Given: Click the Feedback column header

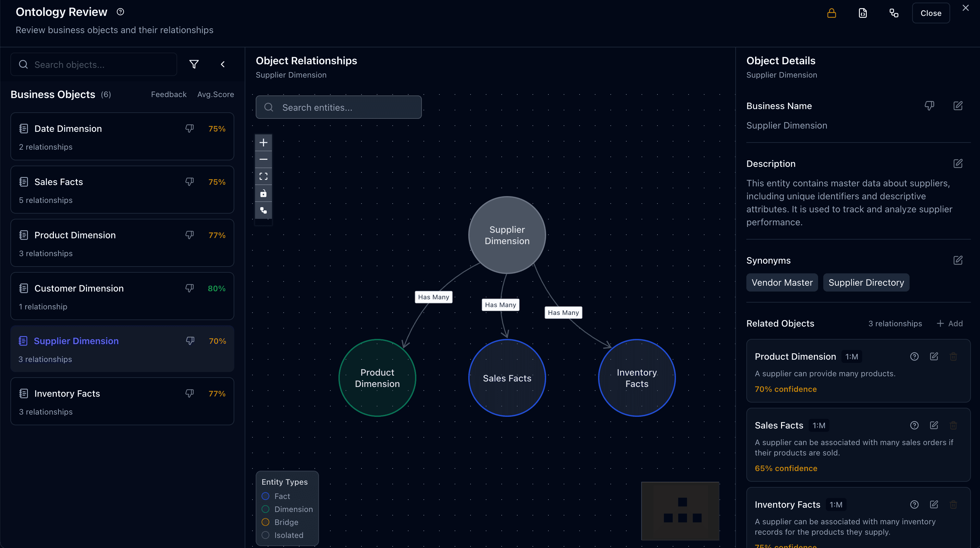Looking at the screenshot, I should point(168,94).
